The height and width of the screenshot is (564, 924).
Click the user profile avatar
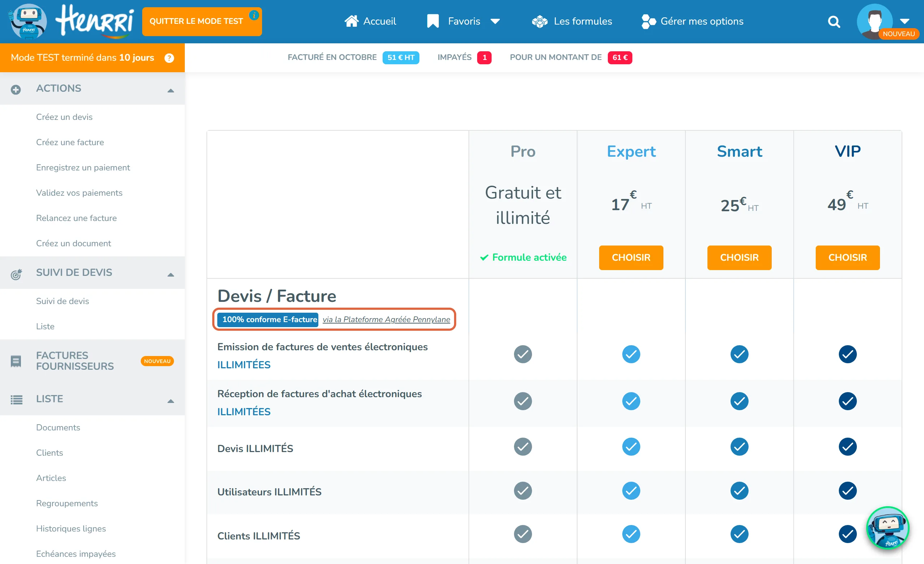pyautogui.click(x=874, y=21)
